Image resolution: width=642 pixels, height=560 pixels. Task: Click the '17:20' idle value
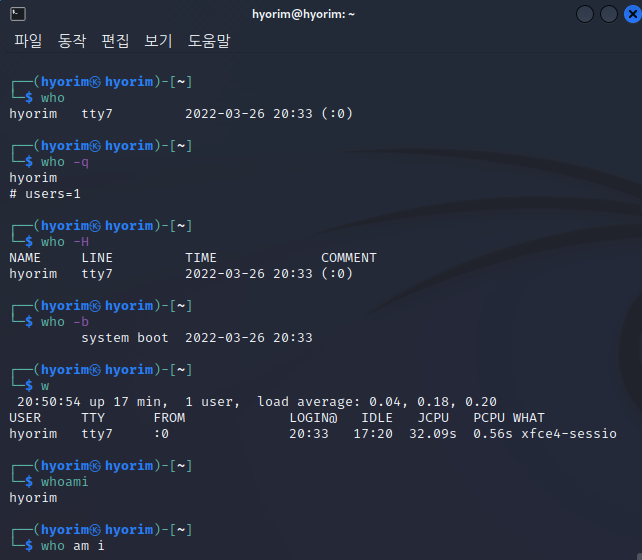(373, 434)
